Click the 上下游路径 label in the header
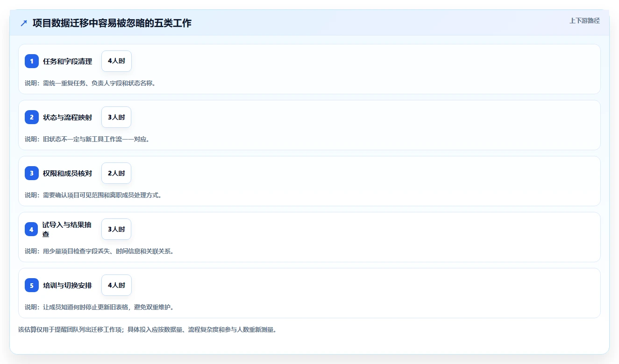619x364 pixels. [584, 21]
